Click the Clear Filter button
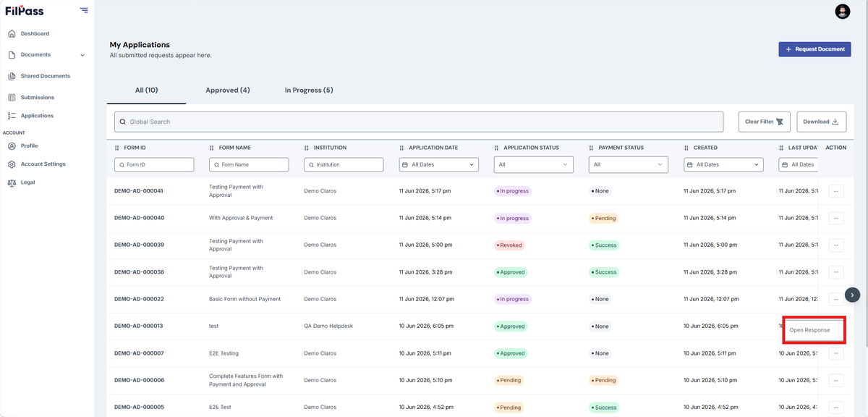This screenshot has width=868, height=417. point(764,122)
